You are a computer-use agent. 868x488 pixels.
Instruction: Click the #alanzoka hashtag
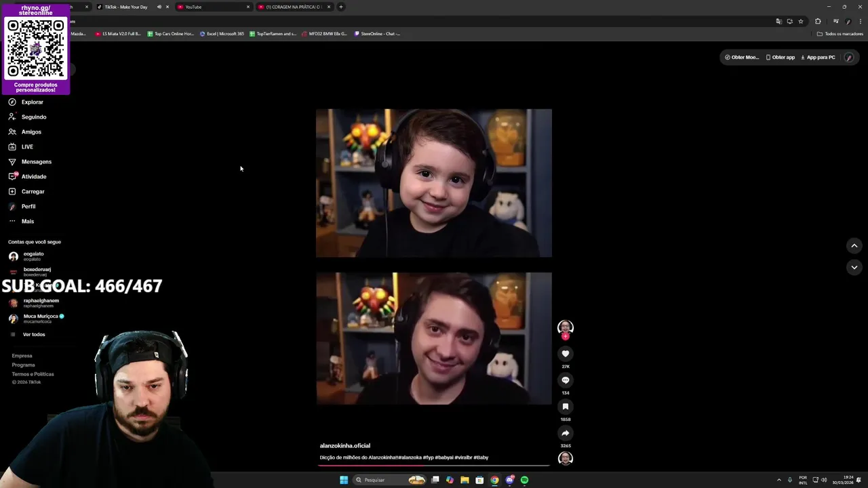[x=410, y=457]
